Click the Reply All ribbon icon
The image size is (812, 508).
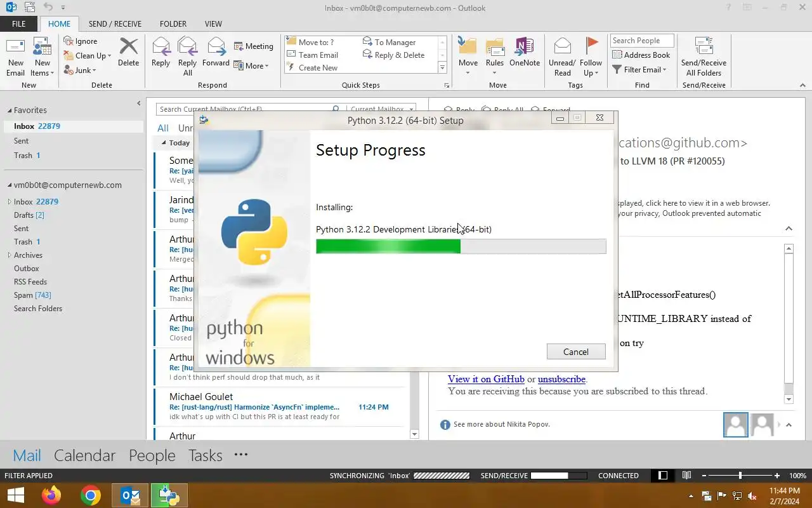coord(188,46)
